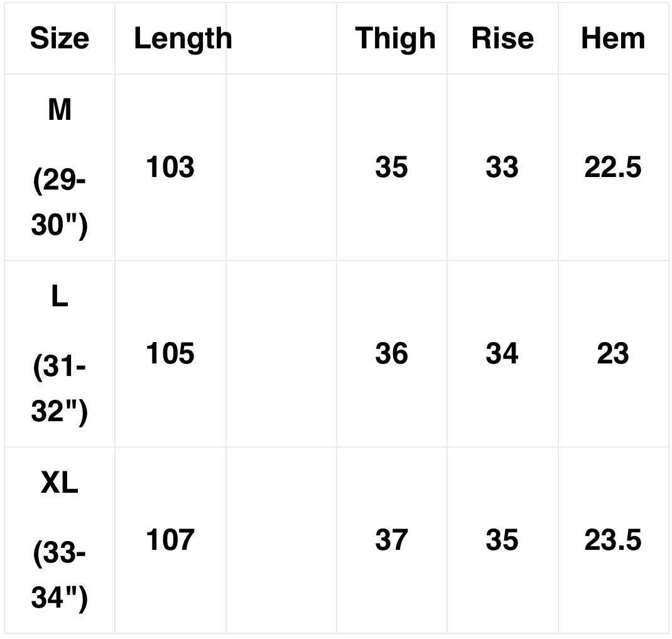
Task: Click rise value 35 in XL row
Action: tap(502, 540)
